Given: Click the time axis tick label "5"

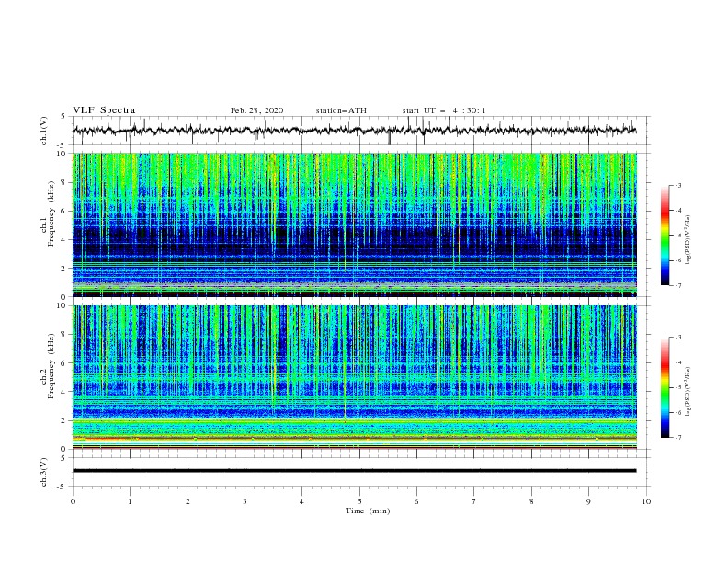Looking at the screenshot, I should pos(359,501).
